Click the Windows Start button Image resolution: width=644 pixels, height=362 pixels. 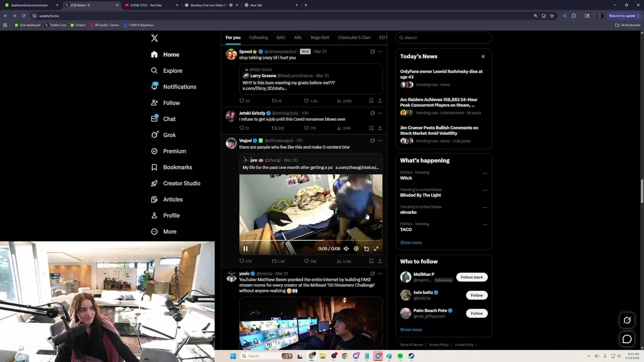pyautogui.click(x=233, y=356)
